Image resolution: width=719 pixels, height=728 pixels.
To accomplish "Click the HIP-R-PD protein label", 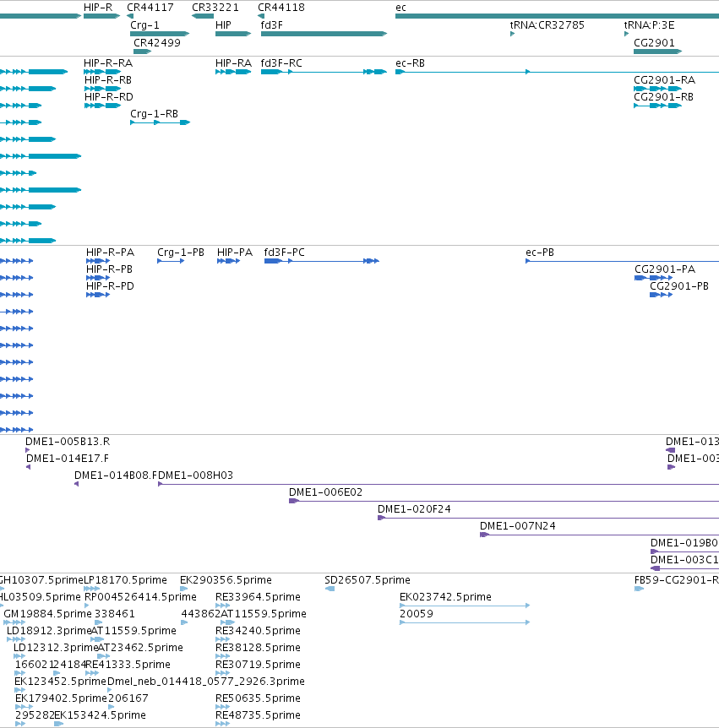I will (110, 286).
